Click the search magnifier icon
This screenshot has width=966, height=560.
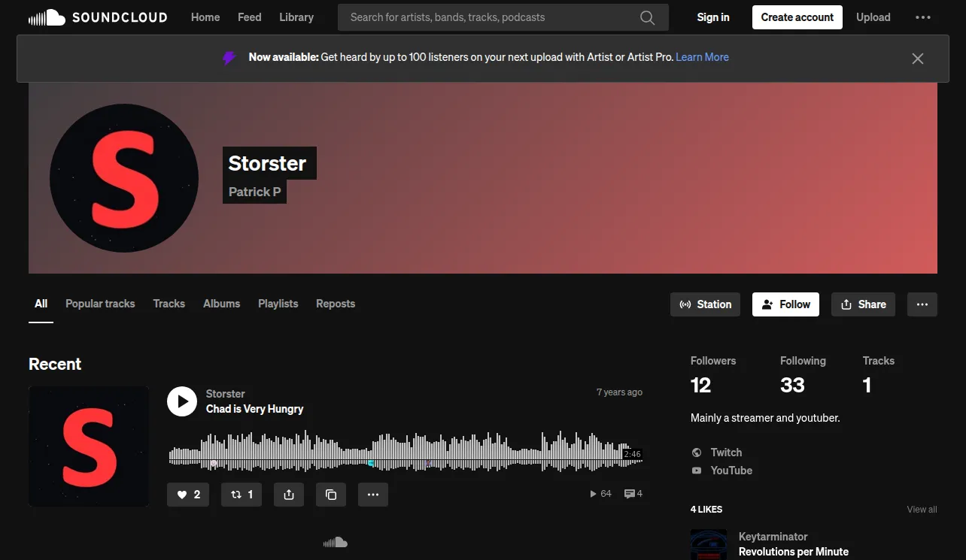click(x=647, y=17)
